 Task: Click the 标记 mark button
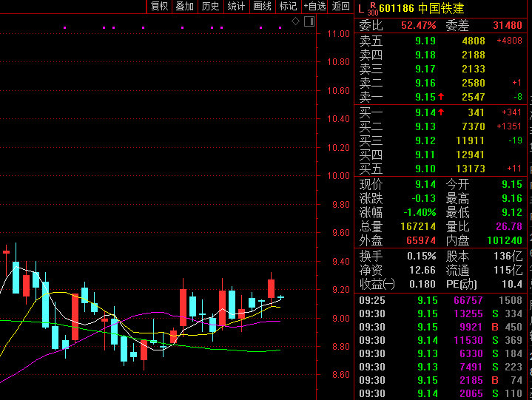click(x=289, y=7)
